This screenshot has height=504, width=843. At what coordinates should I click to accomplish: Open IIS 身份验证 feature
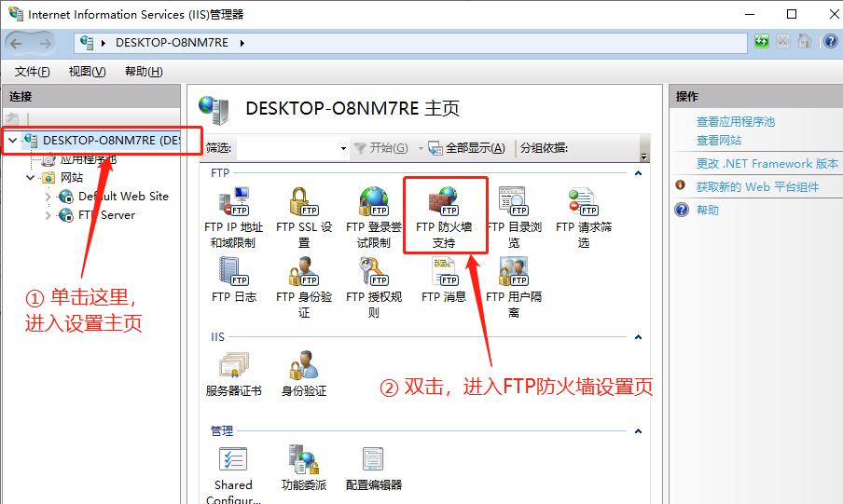click(304, 374)
